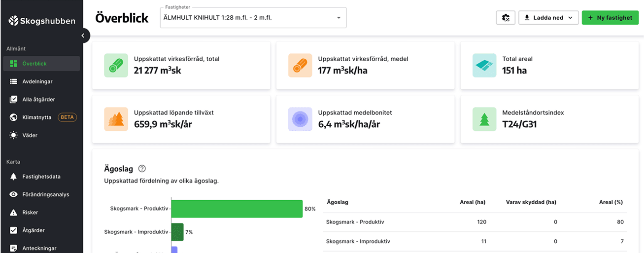The image size is (644, 253).
Task: Open Förändringsanalys from Karta section
Action: 45,194
